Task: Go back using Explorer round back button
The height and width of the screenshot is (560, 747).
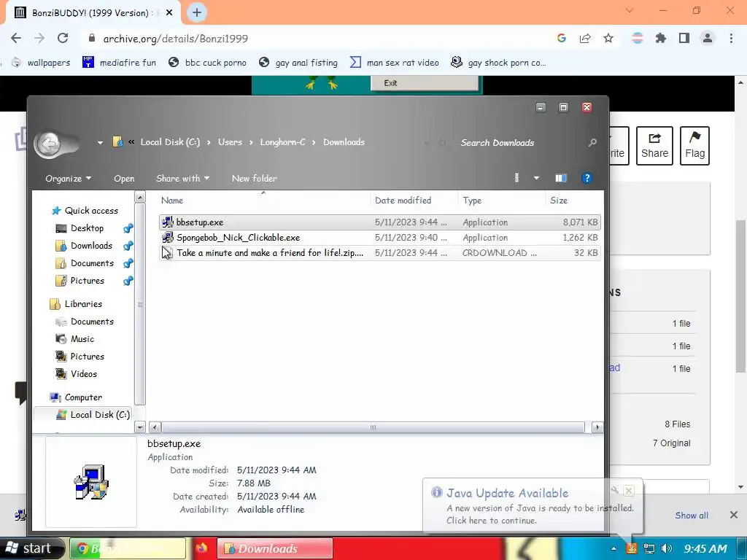Action: click(49, 144)
